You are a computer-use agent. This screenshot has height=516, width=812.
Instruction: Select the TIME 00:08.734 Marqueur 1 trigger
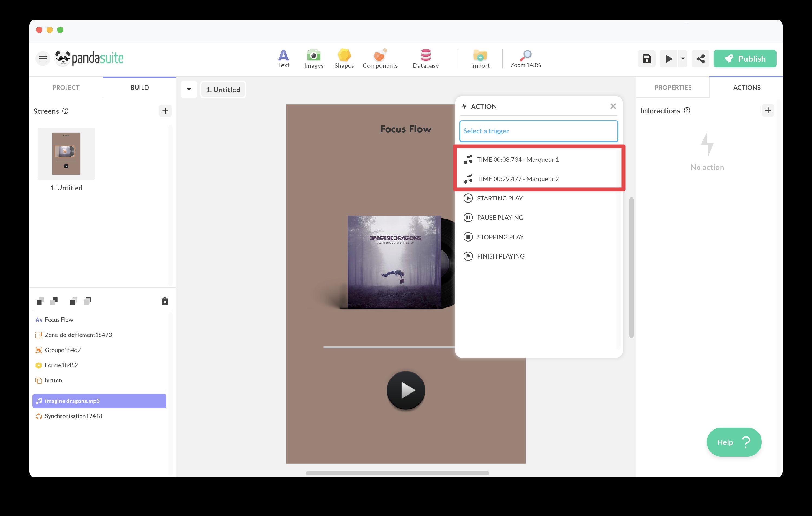pyautogui.click(x=518, y=160)
